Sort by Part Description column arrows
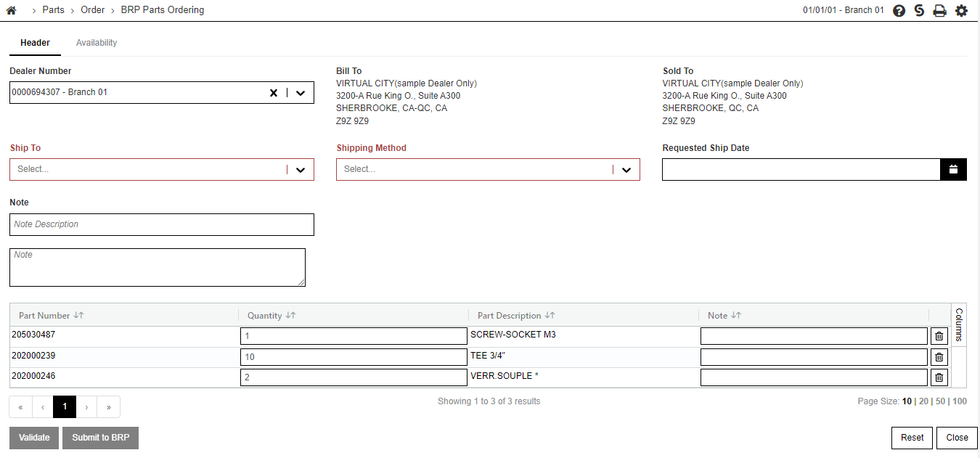The width and height of the screenshot is (980, 458). 550,316
